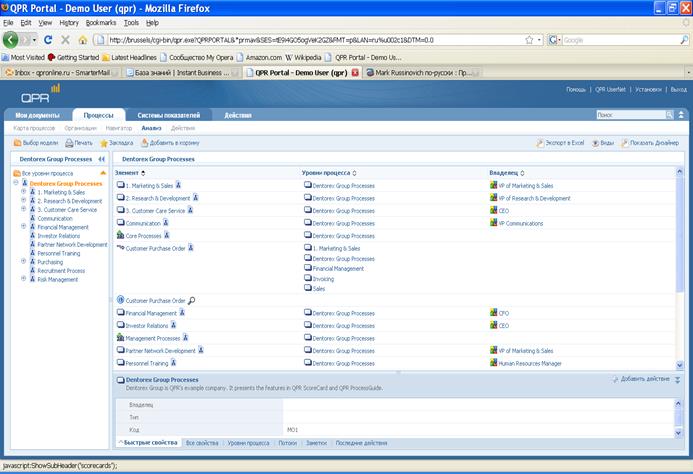Reload the page with the refresh icon
Viewport: 693px width, 474px height.
coord(48,40)
